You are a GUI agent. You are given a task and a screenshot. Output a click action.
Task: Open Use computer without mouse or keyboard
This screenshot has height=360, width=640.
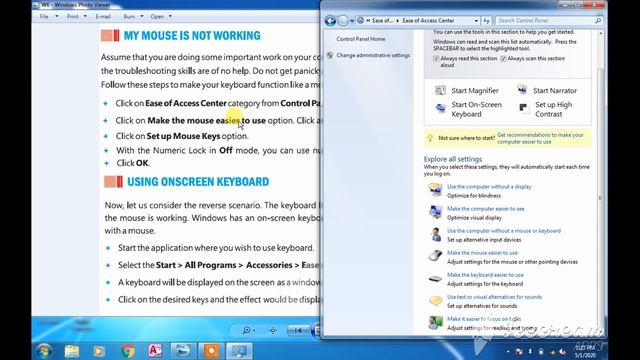504,231
